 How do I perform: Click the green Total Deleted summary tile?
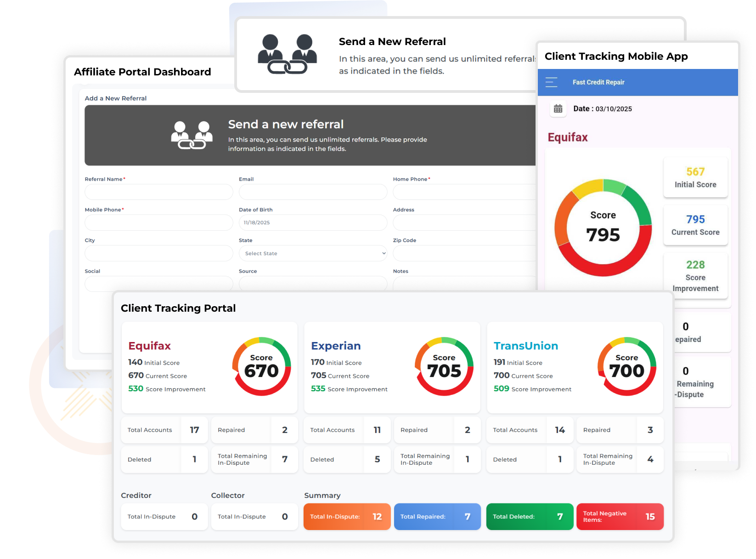(530, 517)
